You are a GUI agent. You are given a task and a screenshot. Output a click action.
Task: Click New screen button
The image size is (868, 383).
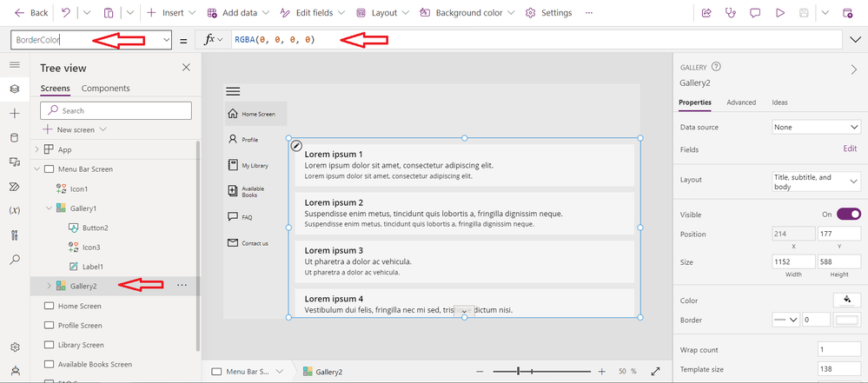[x=75, y=129]
